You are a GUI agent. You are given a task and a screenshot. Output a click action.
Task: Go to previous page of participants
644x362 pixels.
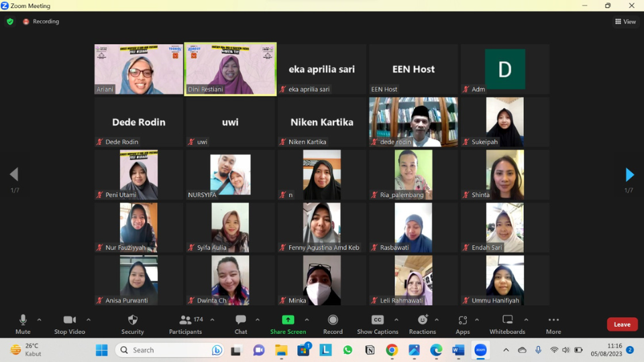point(14,174)
